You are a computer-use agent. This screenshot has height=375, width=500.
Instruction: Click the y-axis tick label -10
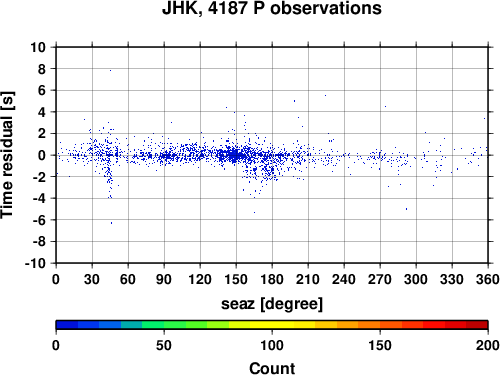coord(35,263)
